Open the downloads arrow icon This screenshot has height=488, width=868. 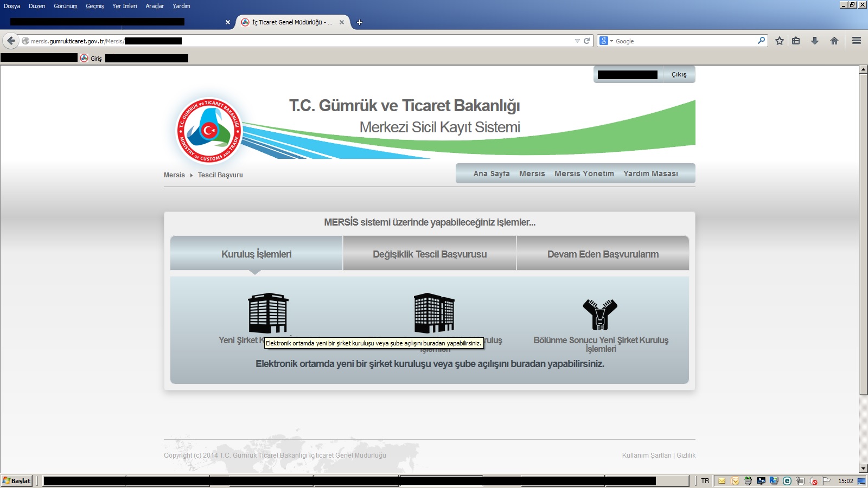(815, 41)
